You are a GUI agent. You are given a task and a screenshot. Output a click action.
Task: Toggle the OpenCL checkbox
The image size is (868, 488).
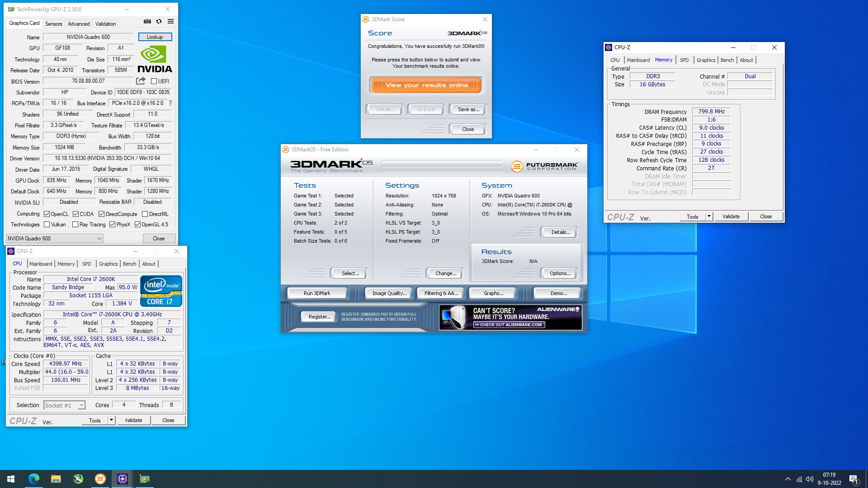point(47,214)
